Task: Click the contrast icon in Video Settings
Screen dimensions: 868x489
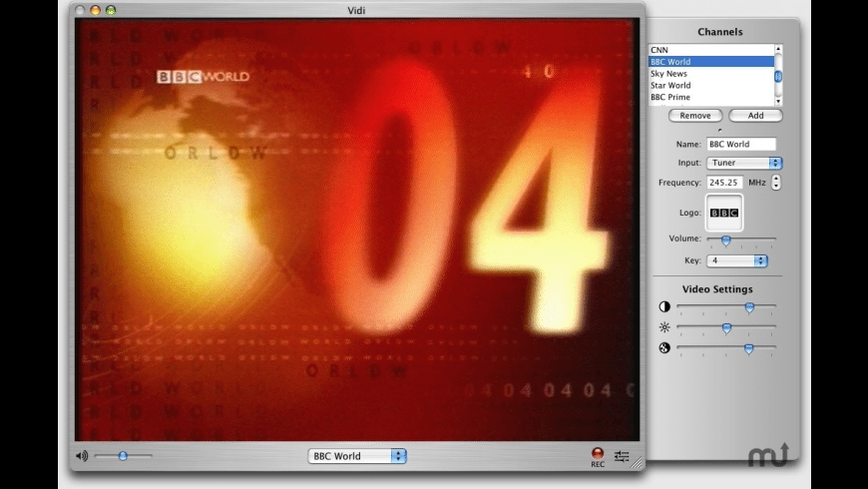Action: (664, 306)
